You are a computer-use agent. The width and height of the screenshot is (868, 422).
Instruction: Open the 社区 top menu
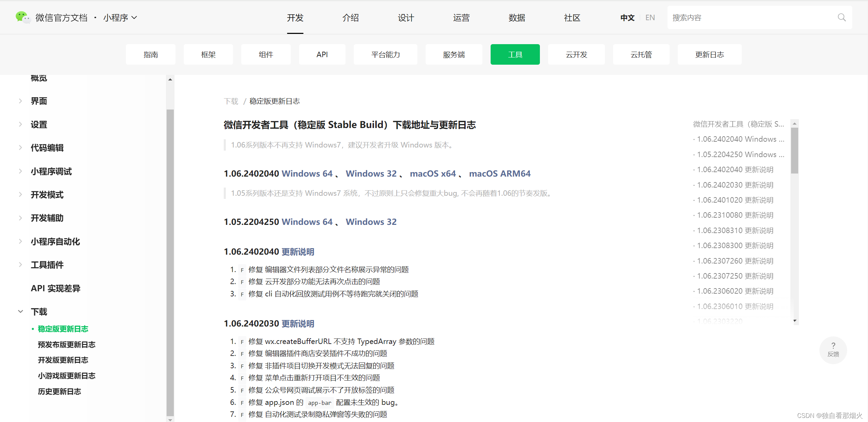coord(572,17)
